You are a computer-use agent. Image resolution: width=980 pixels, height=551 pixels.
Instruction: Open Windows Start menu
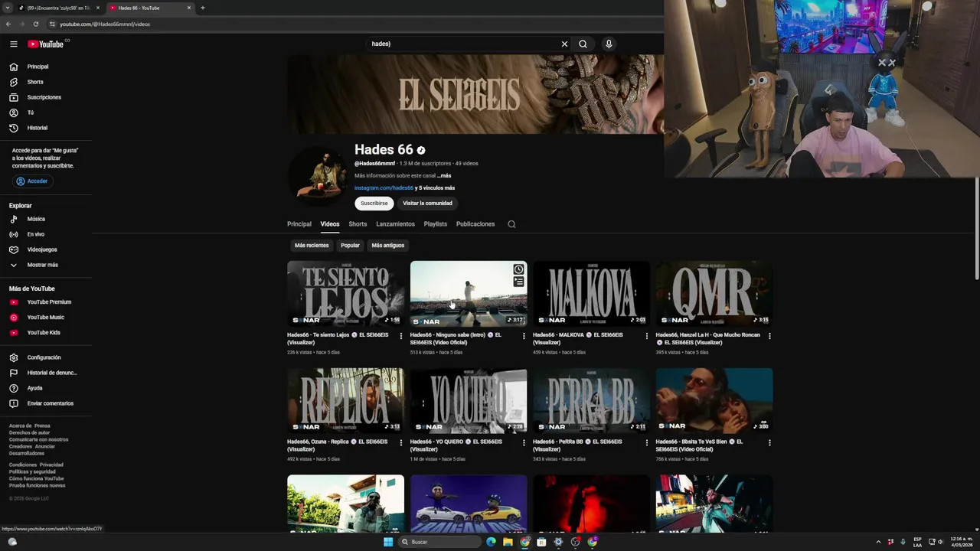pos(388,542)
